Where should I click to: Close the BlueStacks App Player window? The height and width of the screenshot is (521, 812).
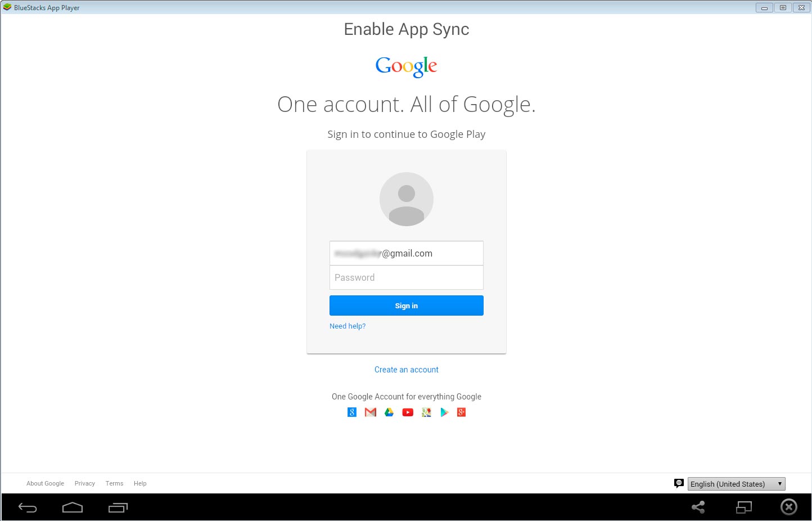pos(801,7)
